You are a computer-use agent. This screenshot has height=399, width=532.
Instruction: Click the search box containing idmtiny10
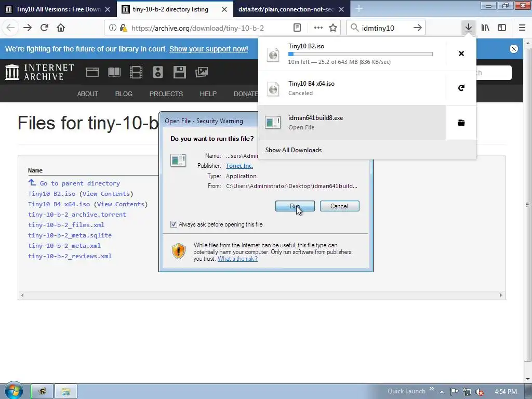point(385,28)
